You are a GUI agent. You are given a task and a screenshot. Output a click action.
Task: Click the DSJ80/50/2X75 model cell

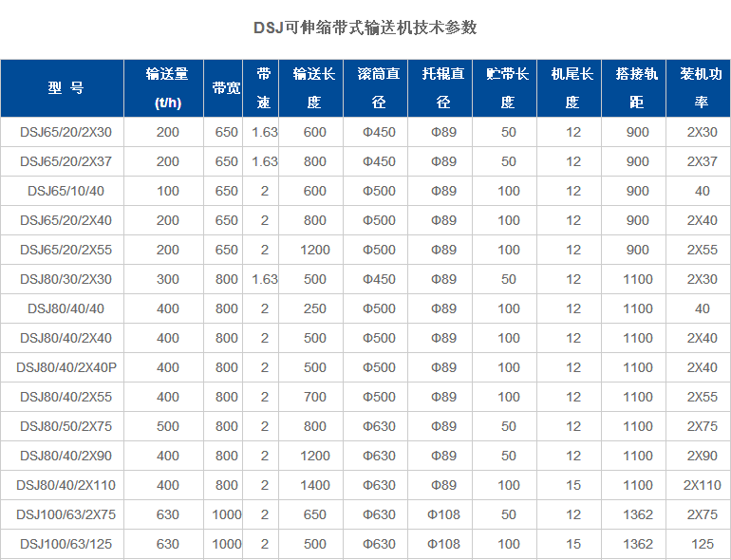65,426
